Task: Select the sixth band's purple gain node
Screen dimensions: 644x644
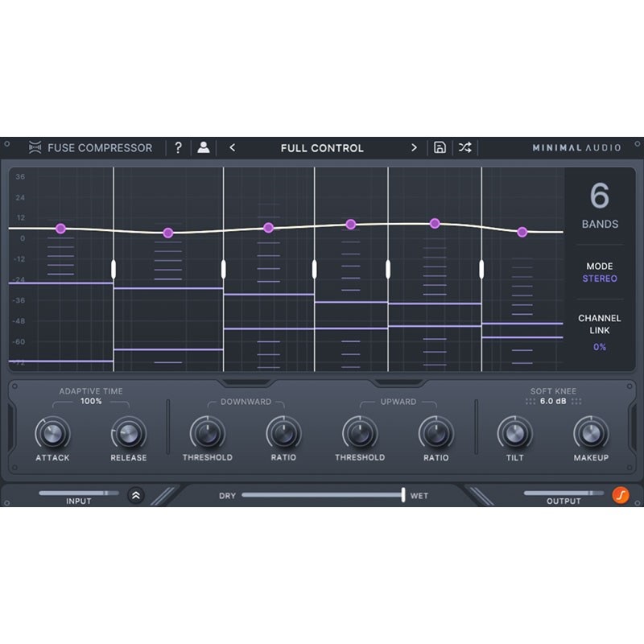Action: (x=522, y=232)
